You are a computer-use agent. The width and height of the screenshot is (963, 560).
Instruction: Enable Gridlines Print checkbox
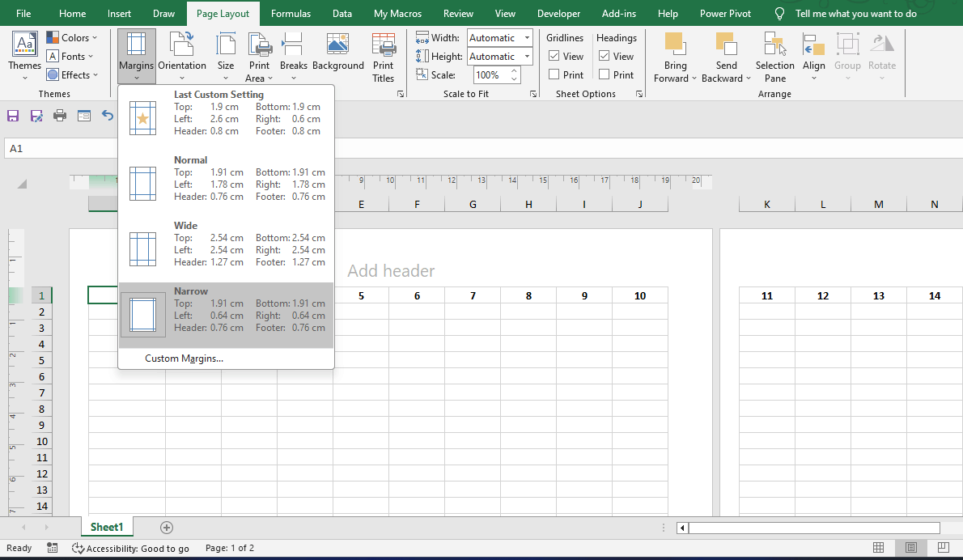click(554, 74)
